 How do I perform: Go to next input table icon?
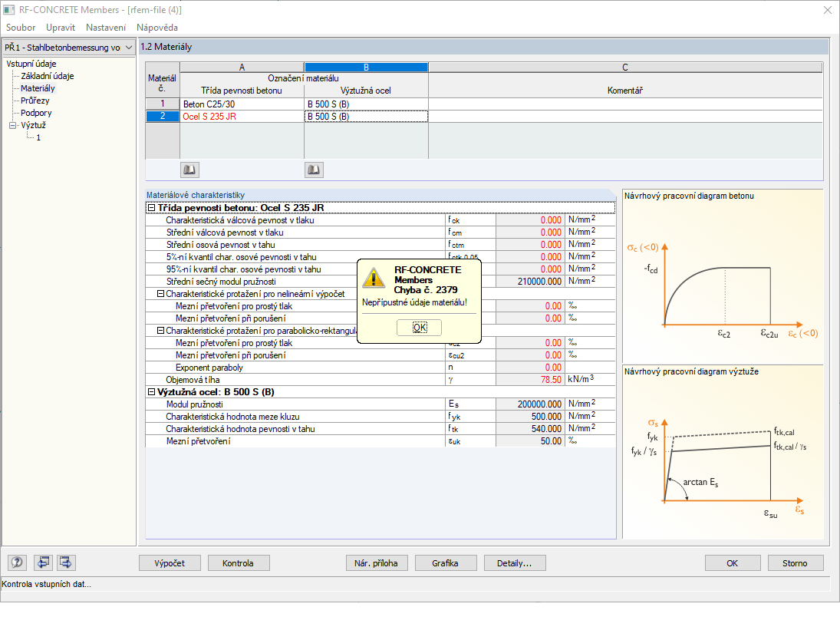[x=66, y=562]
